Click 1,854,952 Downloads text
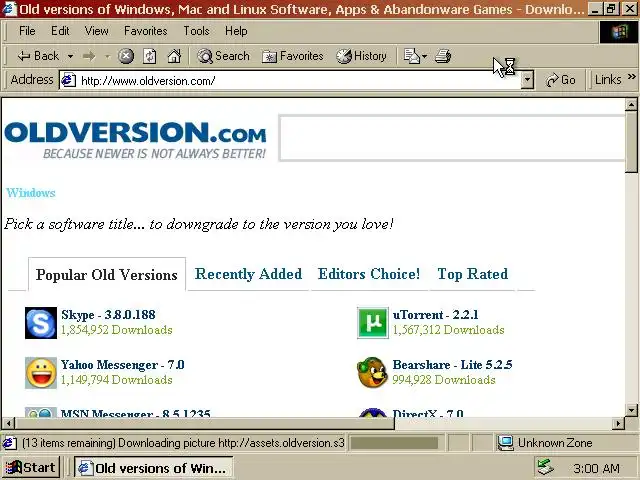Image resolution: width=640 pixels, height=480 pixels. click(x=117, y=330)
